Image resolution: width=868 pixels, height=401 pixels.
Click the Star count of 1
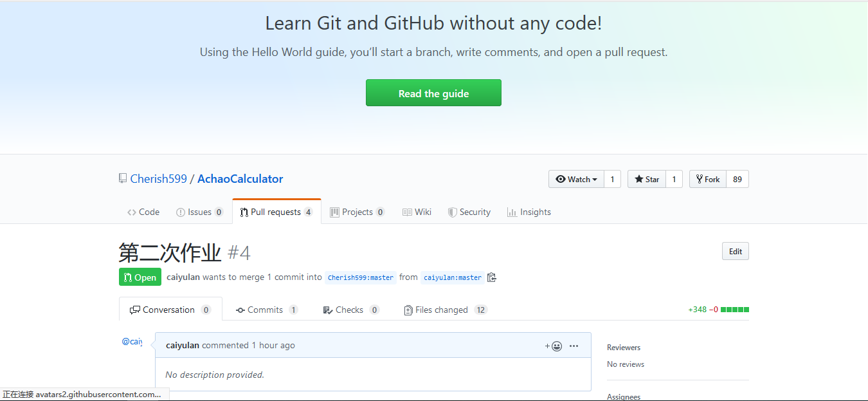point(674,179)
